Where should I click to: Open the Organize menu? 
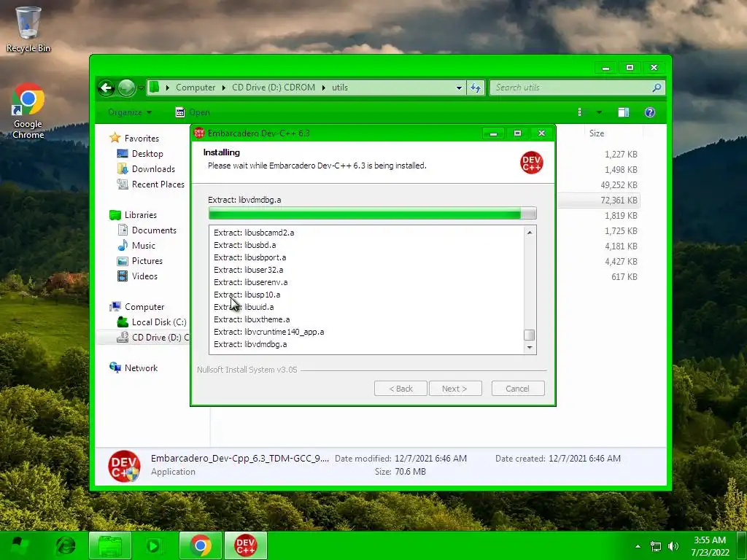pyautogui.click(x=130, y=112)
